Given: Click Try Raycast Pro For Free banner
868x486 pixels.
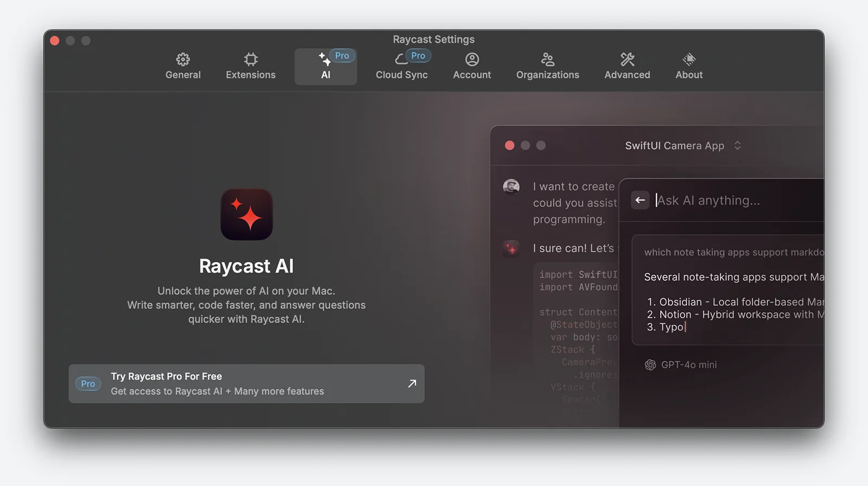Looking at the screenshot, I should coord(246,383).
